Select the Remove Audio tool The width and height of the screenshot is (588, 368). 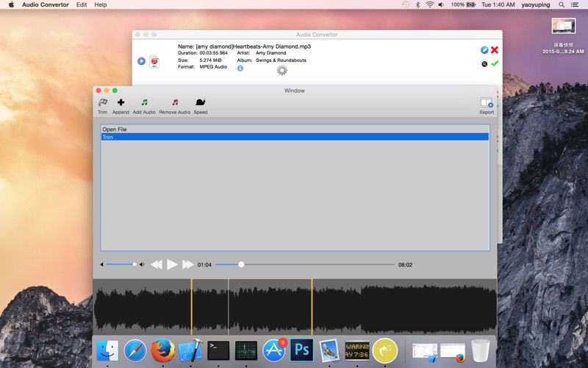click(x=174, y=106)
